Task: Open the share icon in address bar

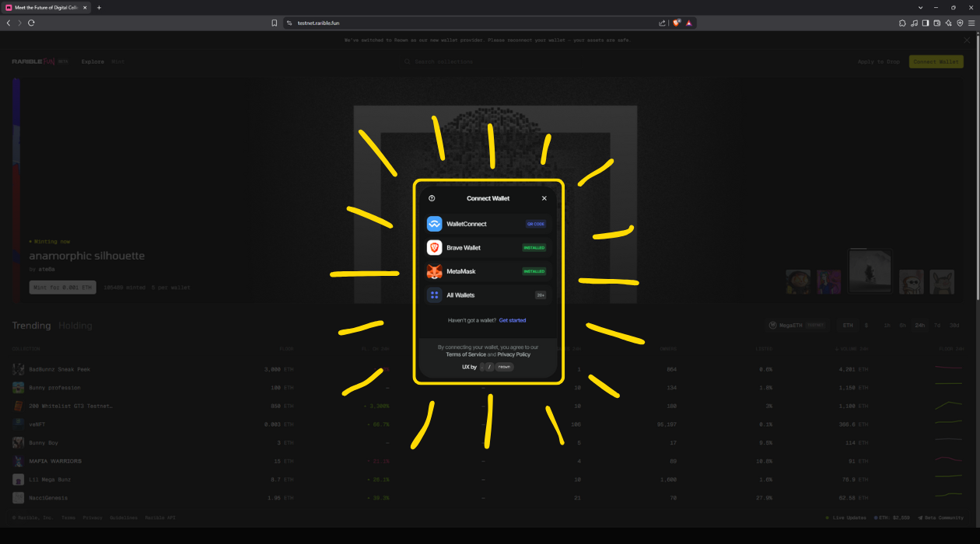Action: pos(662,23)
